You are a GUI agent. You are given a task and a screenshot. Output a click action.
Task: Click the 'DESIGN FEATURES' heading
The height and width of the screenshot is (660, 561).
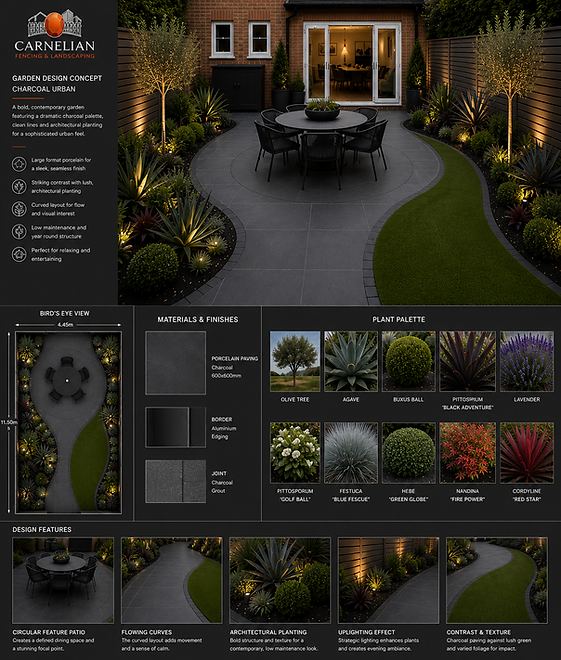(42, 530)
